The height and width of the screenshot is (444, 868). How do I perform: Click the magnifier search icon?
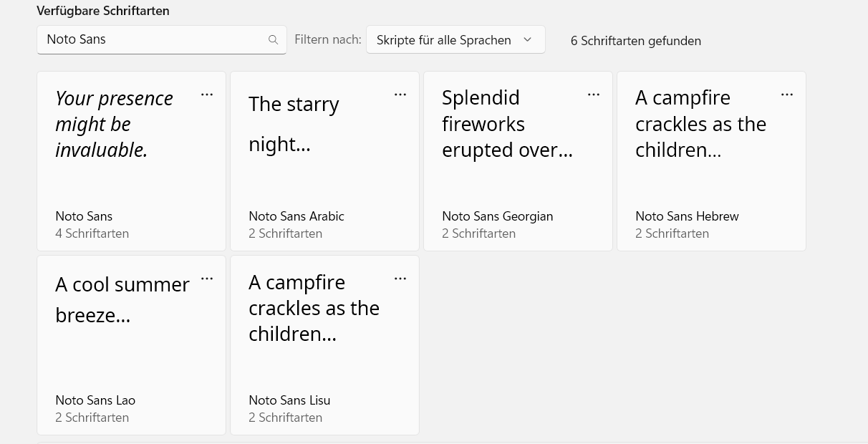(273, 40)
